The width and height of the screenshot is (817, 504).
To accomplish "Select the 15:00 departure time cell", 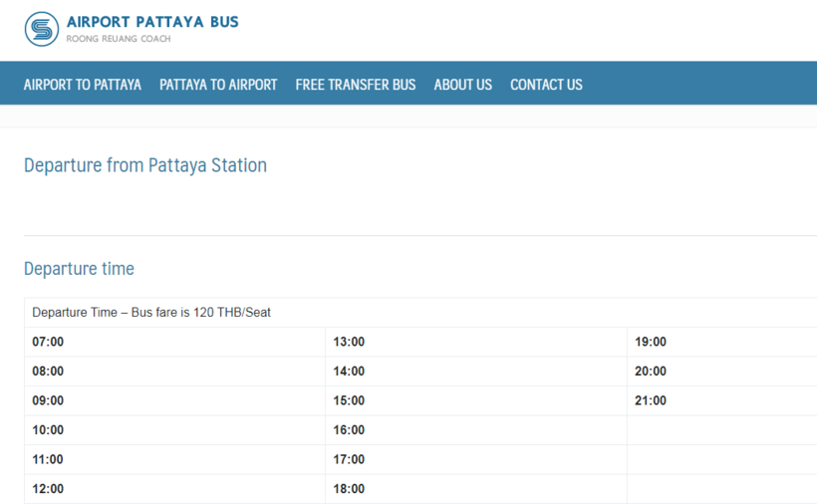I will click(x=349, y=400).
